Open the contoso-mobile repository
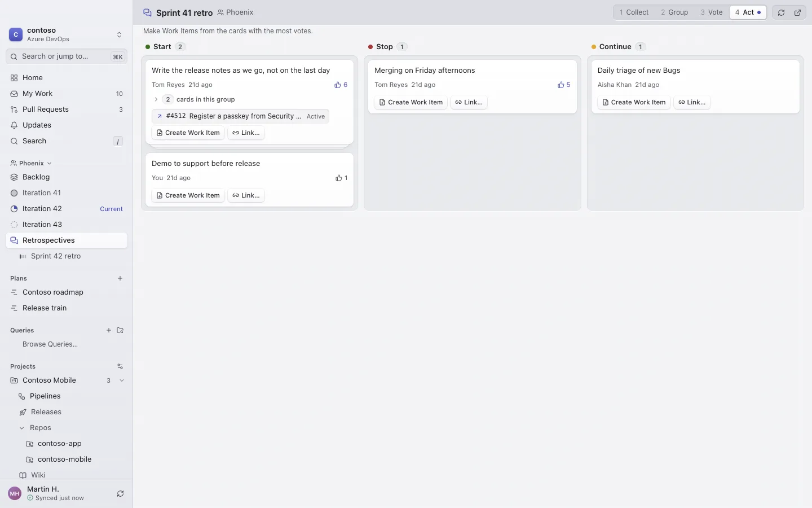The image size is (812, 508). pos(67,459)
